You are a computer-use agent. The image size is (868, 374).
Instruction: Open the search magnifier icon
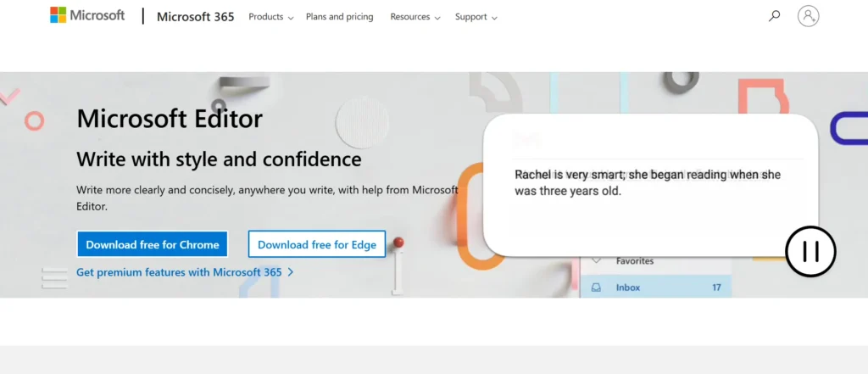775,16
